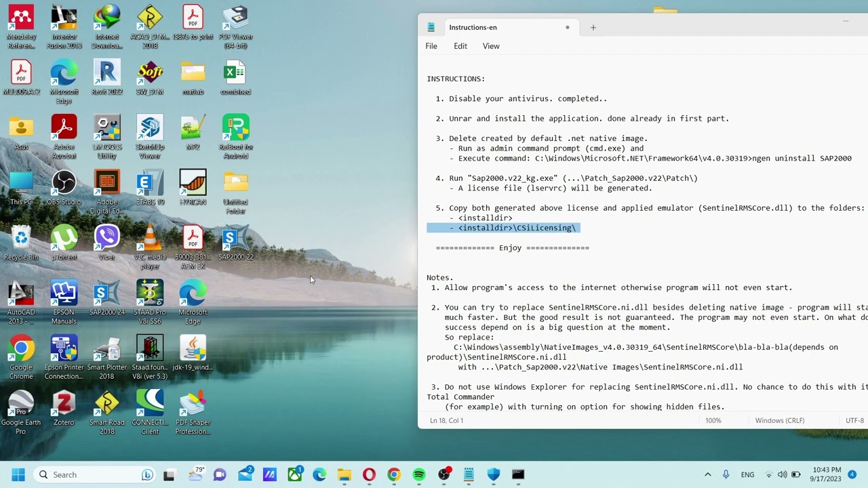The height and width of the screenshot is (488, 868).
Task: Select the SAP2000 24 desktop shortcut
Action: coord(107,298)
